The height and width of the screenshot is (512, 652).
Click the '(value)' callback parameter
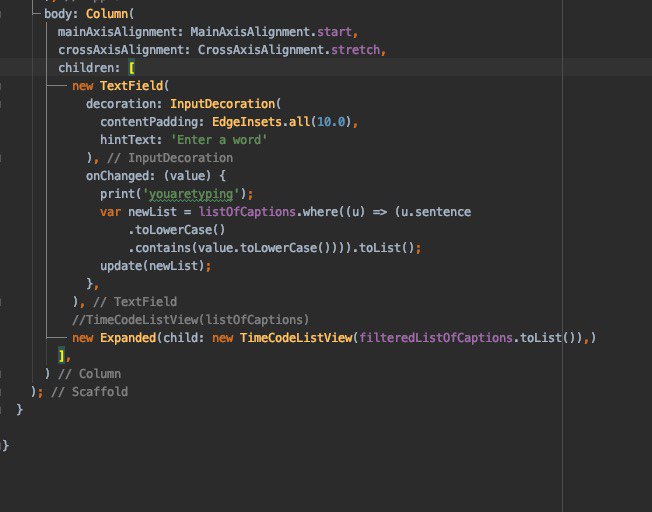187,176
